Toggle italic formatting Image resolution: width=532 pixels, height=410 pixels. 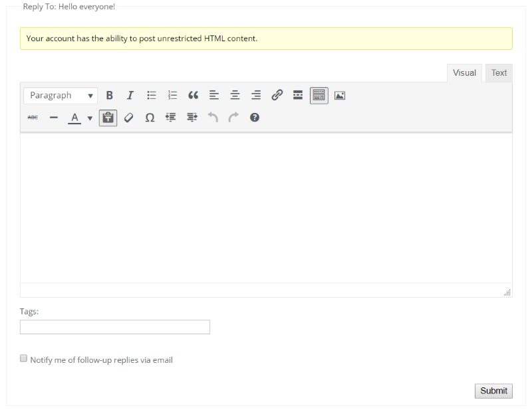[130, 95]
